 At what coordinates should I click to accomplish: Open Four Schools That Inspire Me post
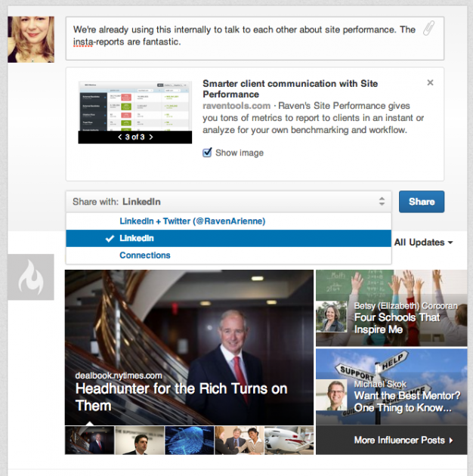tap(397, 323)
